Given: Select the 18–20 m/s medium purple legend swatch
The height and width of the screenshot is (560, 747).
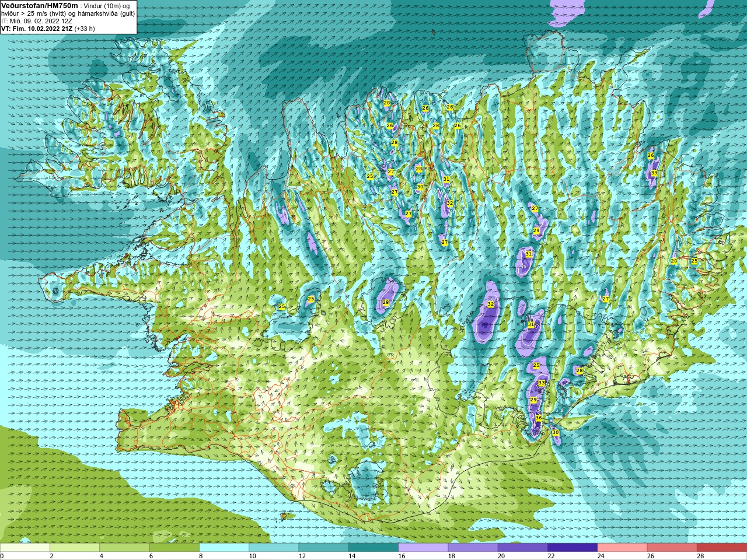Looking at the screenshot, I should pyautogui.click(x=473, y=547).
